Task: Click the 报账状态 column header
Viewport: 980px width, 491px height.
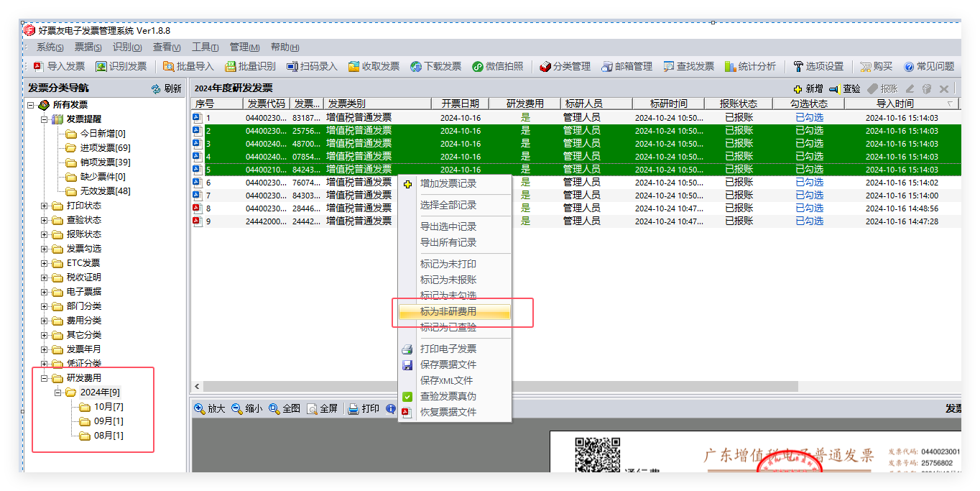Action: pos(739,104)
